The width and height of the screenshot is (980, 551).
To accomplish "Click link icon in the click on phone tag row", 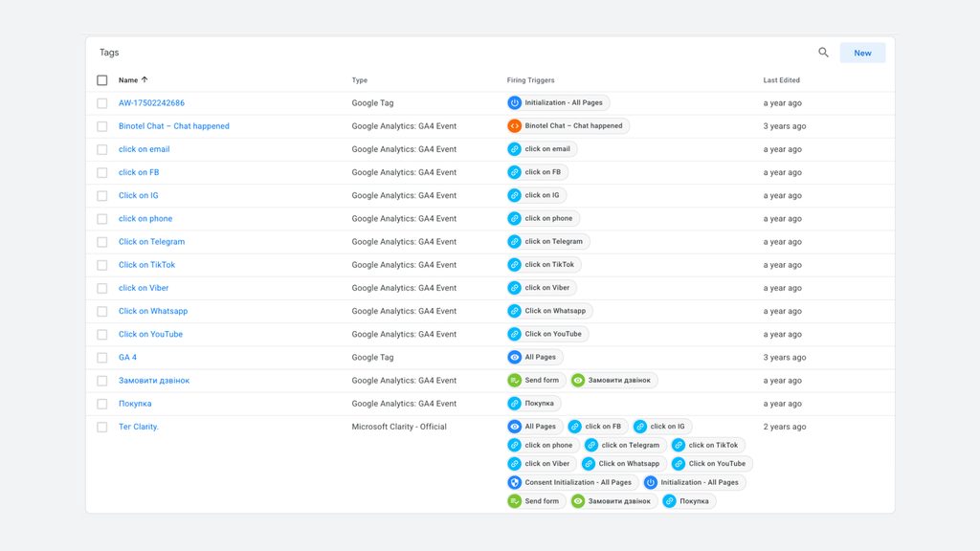I will (514, 218).
